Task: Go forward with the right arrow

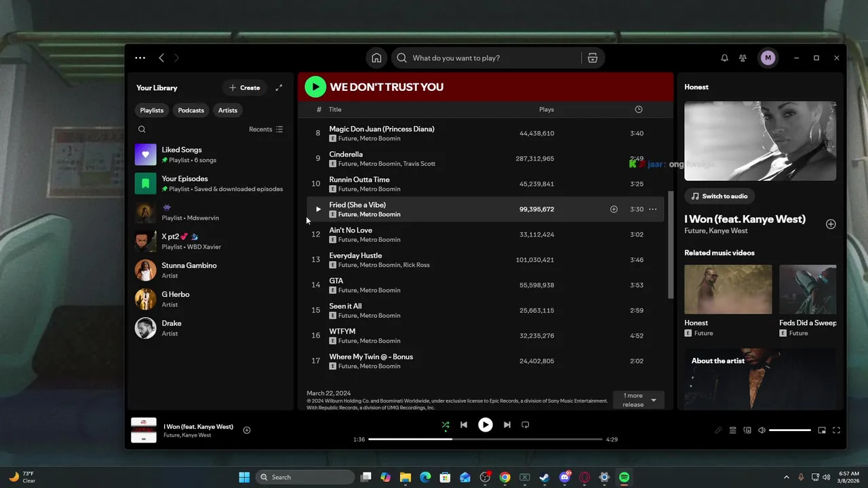Action: pyautogui.click(x=176, y=58)
